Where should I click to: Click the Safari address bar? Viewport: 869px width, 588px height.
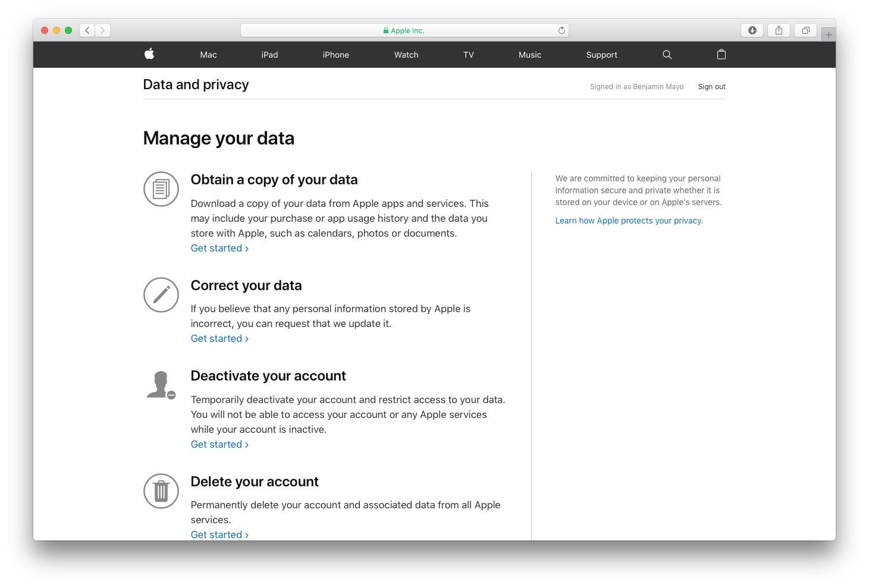404,30
